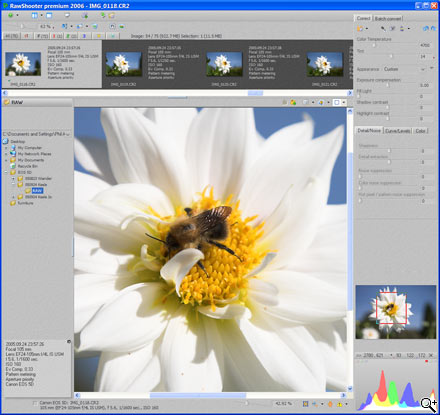Click the first icon in Correct panel toolbar
The width and height of the screenshot is (440, 415).
pos(360,29)
